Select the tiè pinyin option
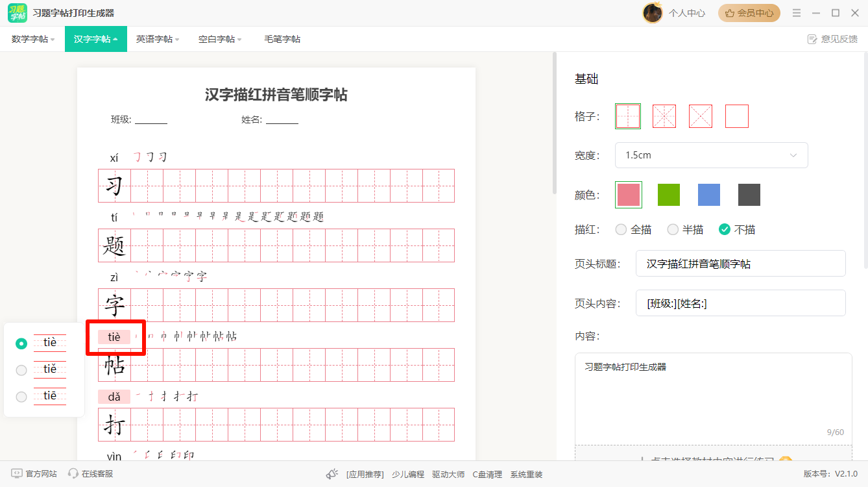 [x=21, y=343]
